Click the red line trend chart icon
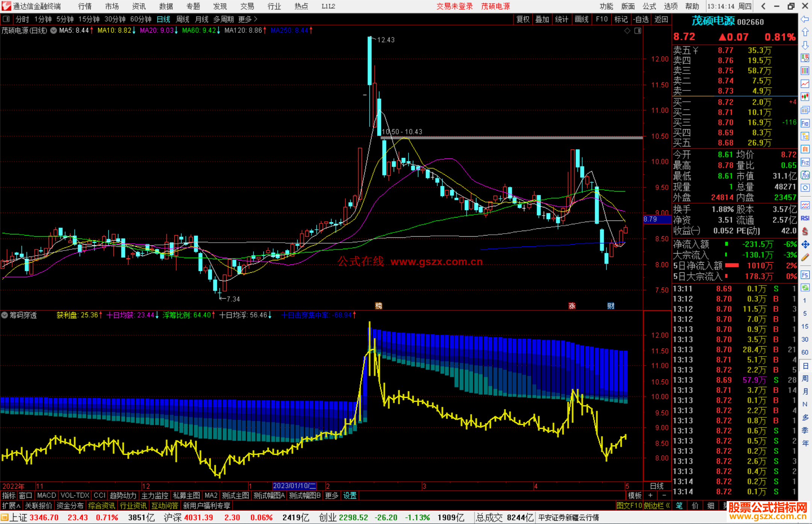 tap(805, 84)
